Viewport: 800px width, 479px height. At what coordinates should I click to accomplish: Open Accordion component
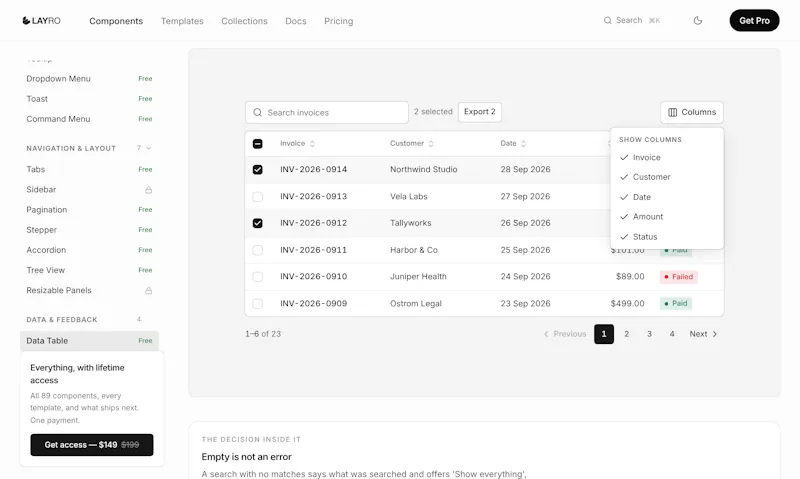[89, 250]
